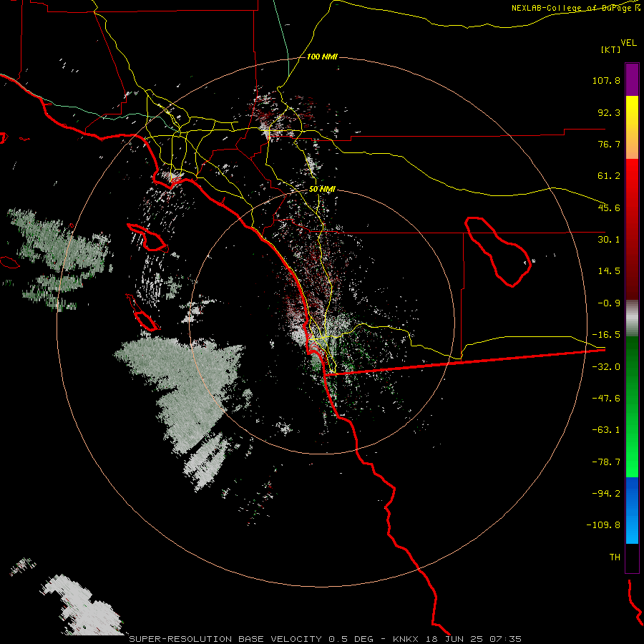The image size is (644, 644).
Task: Click the 76.7 velocity scale value
Action: (x=609, y=144)
